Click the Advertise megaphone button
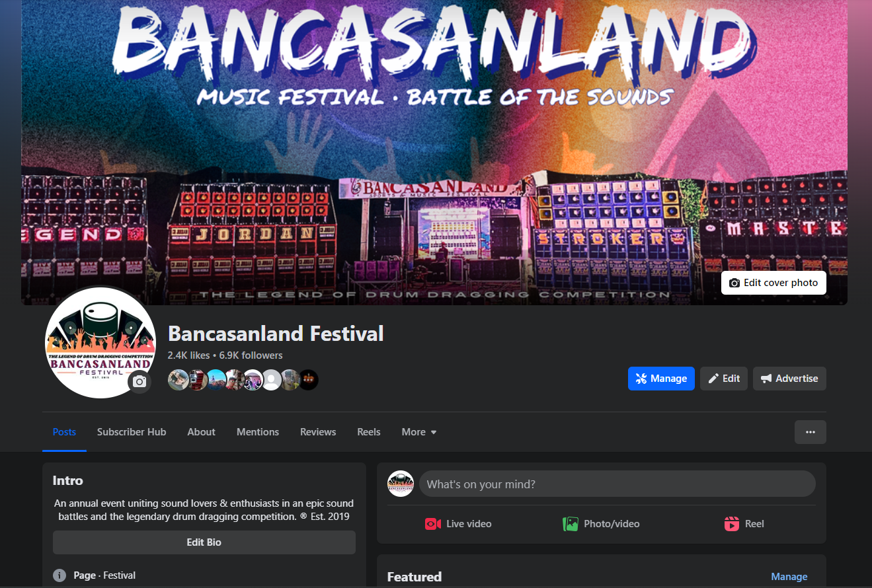The height and width of the screenshot is (588, 872). coord(789,379)
